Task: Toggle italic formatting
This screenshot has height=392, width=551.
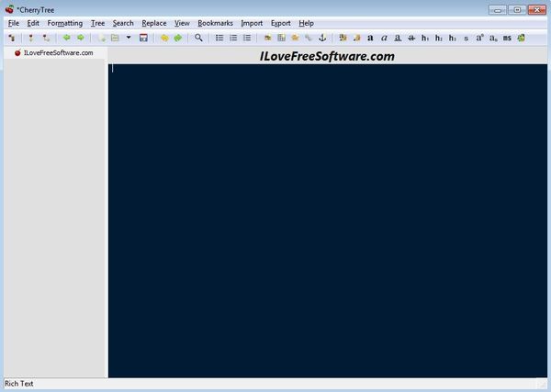Action: 384,38
